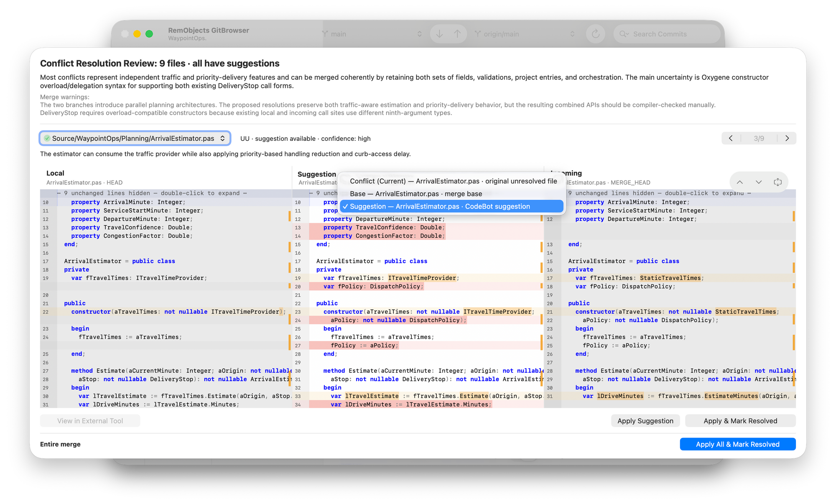
Task: Choose Base merge base menu entry
Action: [451, 193]
